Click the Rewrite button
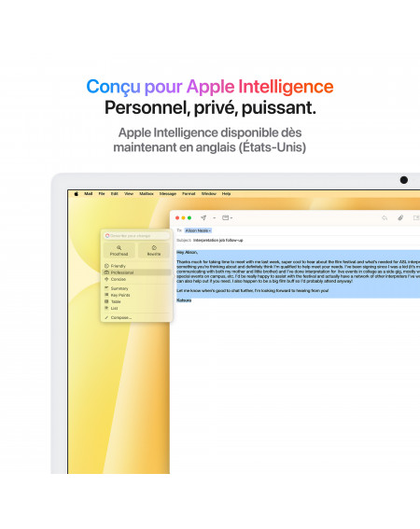420x529 pixels. click(x=154, y=251)
